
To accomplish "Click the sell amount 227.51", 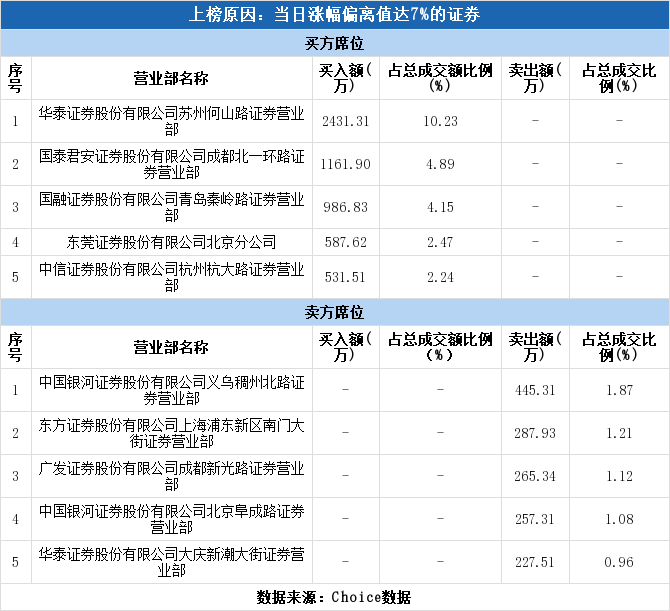I will [535, 562].
